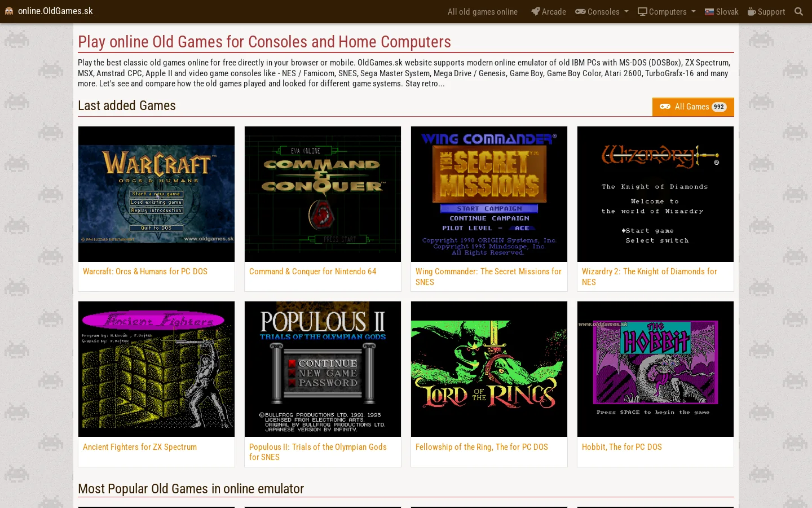Open Fellowship of the Ring link

coord(482,447)
